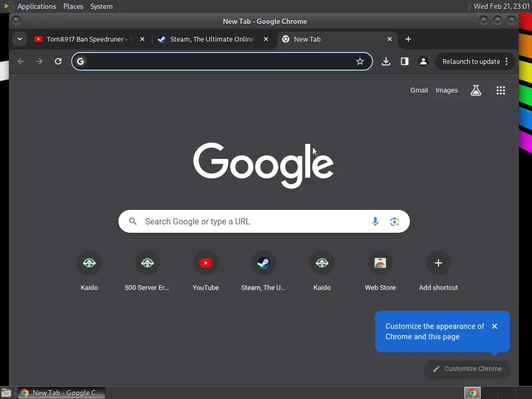
Task: Open the Places menu
Action: coord(73,6)
